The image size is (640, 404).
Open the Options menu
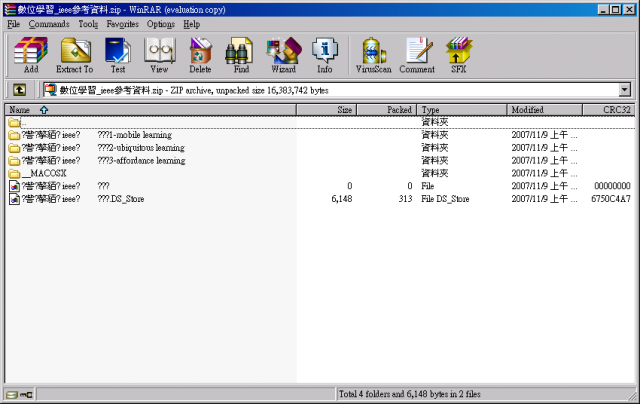[x=161, y=24]
